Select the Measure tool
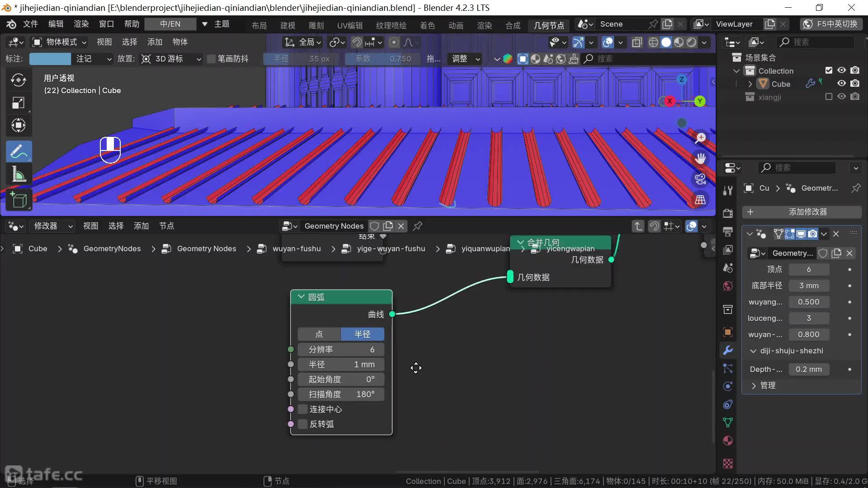Image resolution: width=868 pixels, height=488 pixels. 19,174
